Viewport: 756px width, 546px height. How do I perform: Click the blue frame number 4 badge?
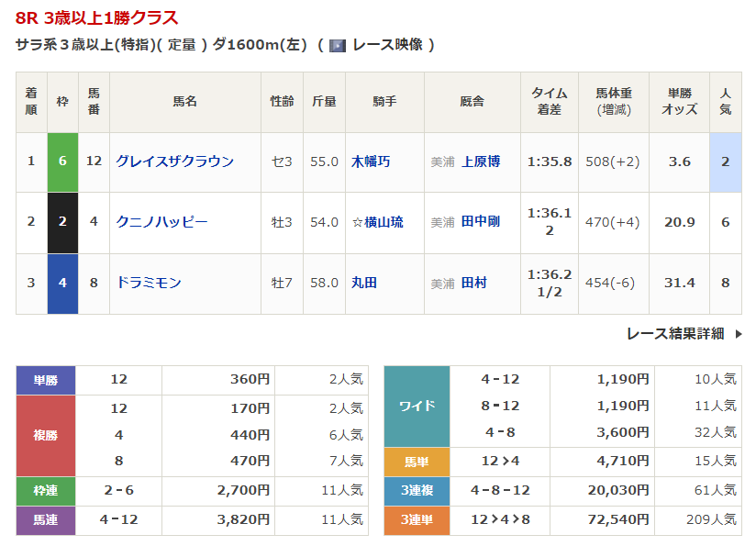pos(62,283)
